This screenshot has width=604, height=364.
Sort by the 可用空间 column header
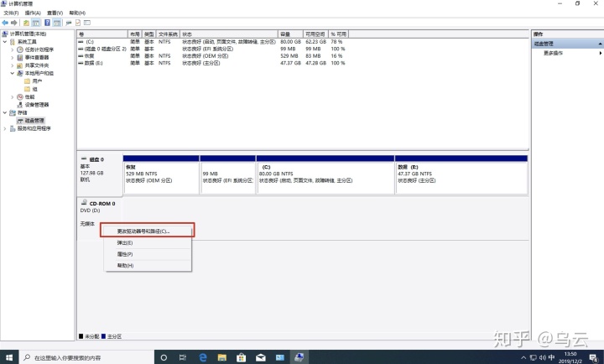pyautogui.click(x=315, y=34)
